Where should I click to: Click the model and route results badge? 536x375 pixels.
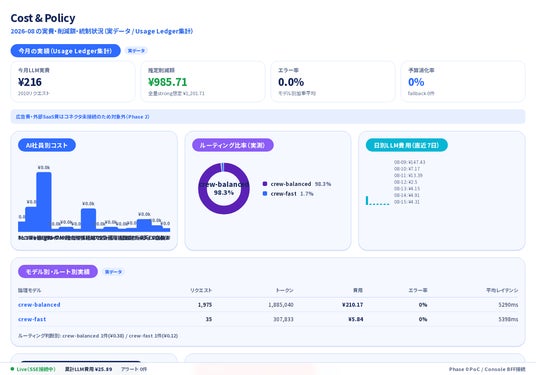pos(58,272)
